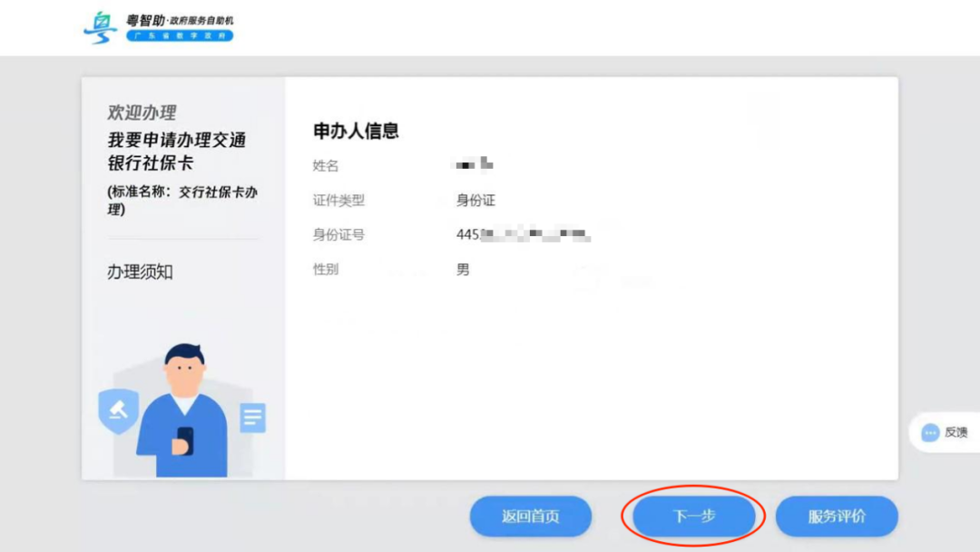Click 下一步 to proceed
Screen dimensions: 980x552
click(694, 516)
